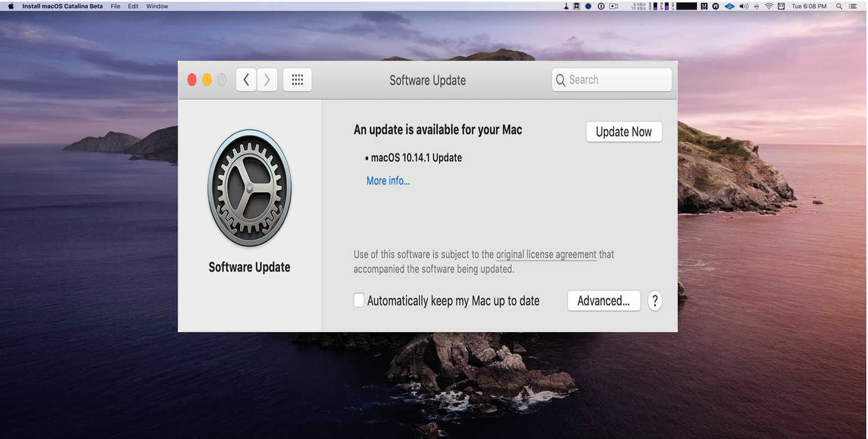Image resolution: width=868 pixels, height=439 pixels.
Task: Open the Edit menu
Action: [x=133, y=6]
